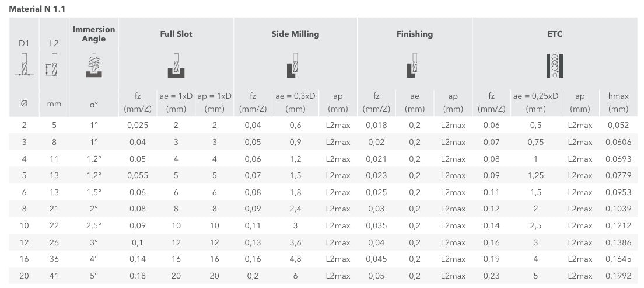Viewport: 644px width, 288px height.
Task: Click the L2 cutting length icon
Action: point(52,65)
